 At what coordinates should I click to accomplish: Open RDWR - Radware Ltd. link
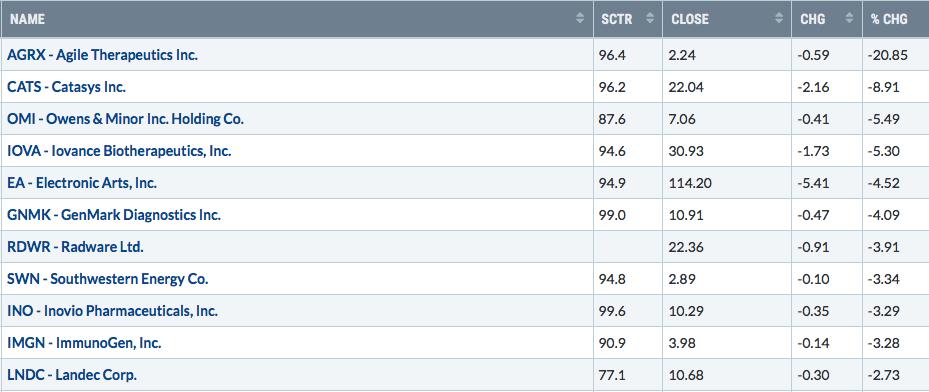[75, 247]
